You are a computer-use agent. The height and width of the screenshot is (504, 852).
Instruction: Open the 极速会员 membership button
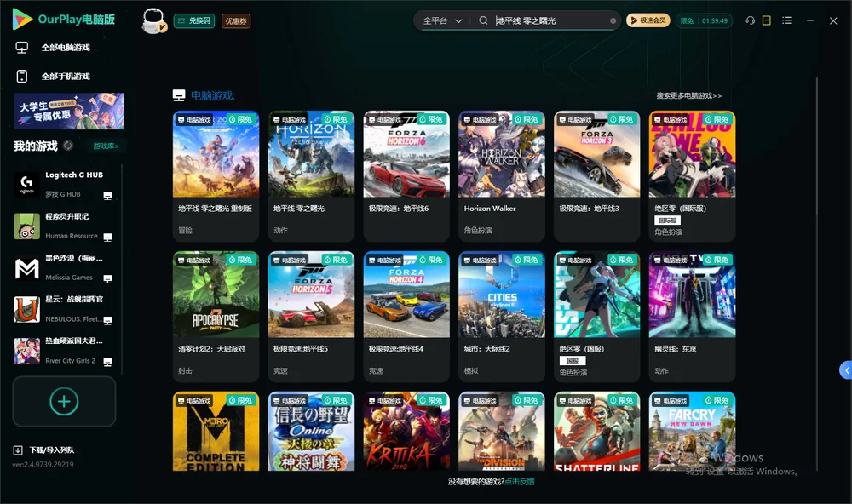coord(648,20)
